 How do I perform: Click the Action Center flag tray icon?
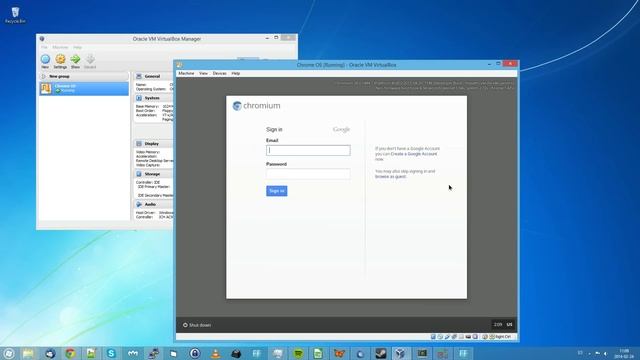click(598, 353)
